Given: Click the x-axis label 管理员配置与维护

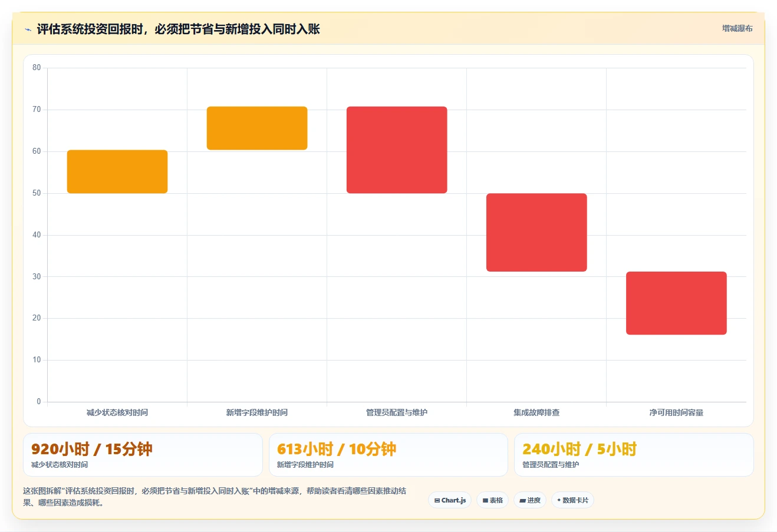Looking at the screenshot, I should pos(397,412).
